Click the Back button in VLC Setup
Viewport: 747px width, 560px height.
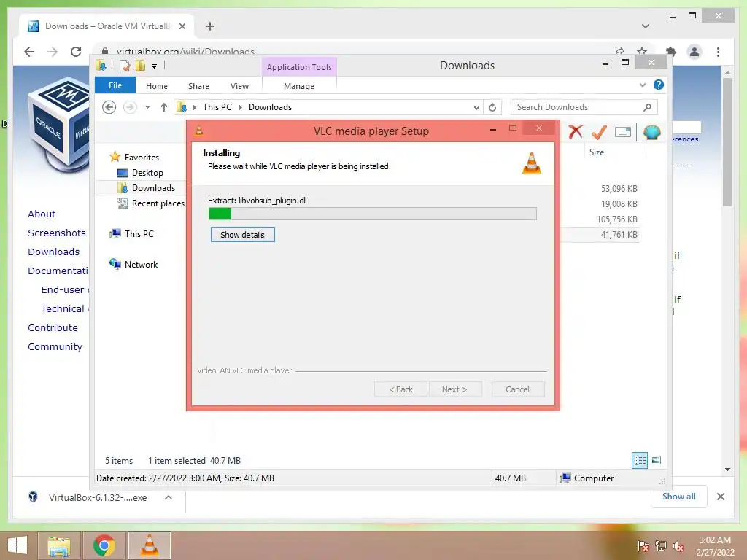coord(400,389)
